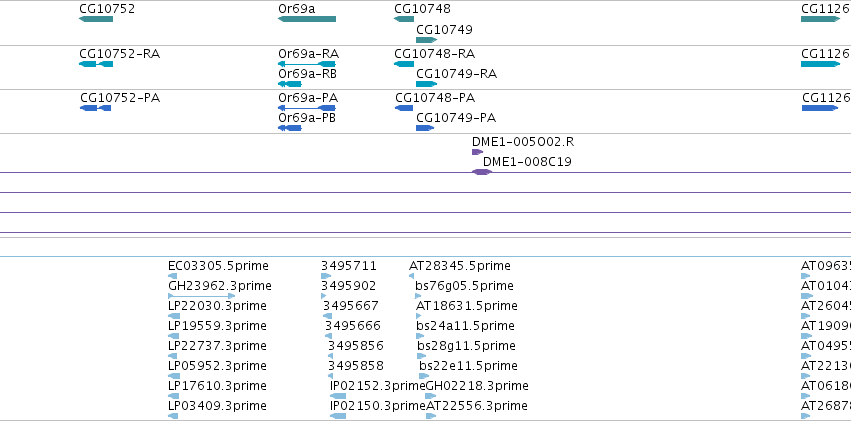The image size is (851, 421).
Task: Click the bs22e11.5prime EST label
Action: pyautogui.click(x=468, y=366)
